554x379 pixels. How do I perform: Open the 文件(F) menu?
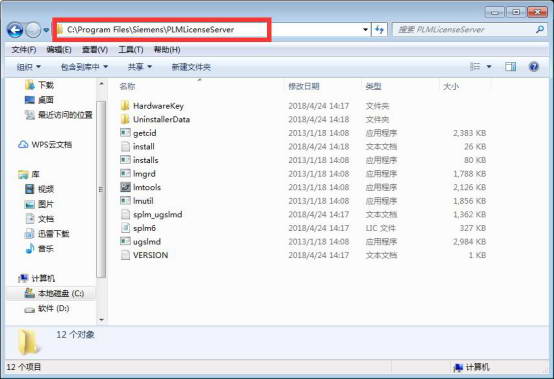coord(24,50)
